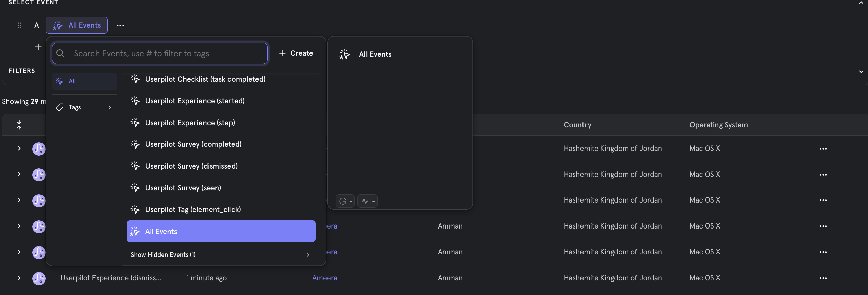Add another event with the plus icon
The image size is (868, 295).
pyautogui.click(x=38, y=47)
